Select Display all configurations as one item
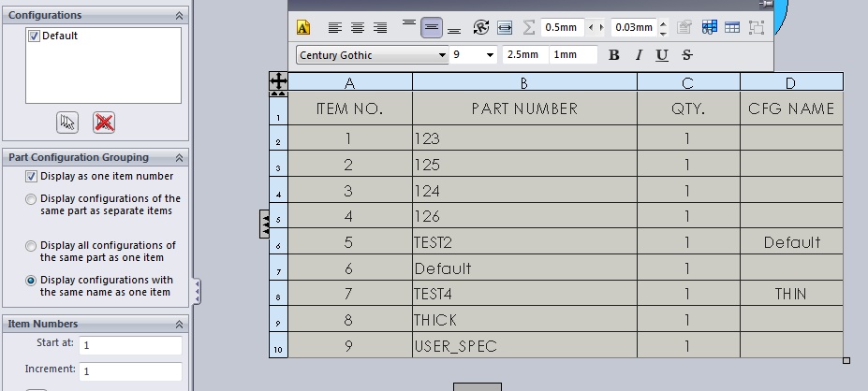Viewport: 868px width, 391px height. [31, 246]
